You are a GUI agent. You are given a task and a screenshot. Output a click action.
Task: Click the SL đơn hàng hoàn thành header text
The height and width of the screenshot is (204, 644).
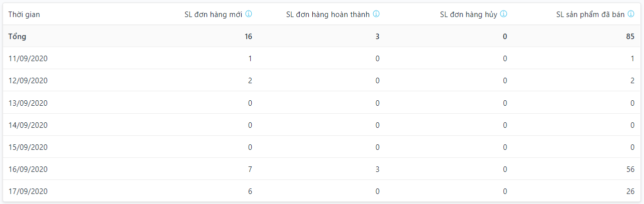(328, 15)
